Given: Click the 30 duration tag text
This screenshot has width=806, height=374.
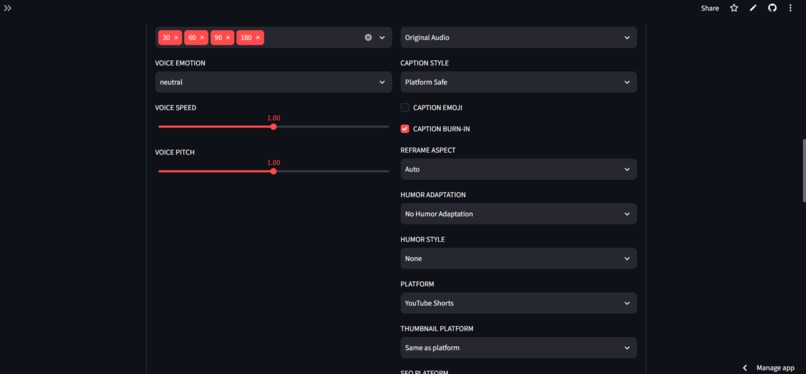Looking at the screenshot, I should pyautogui.click(x=166, y=38).
